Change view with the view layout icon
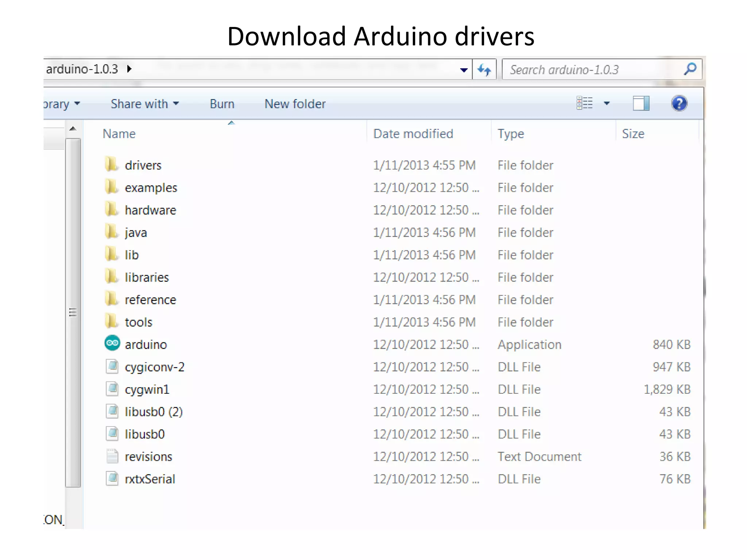The height and width of the screenshot is (560, 747). (584, 103)
